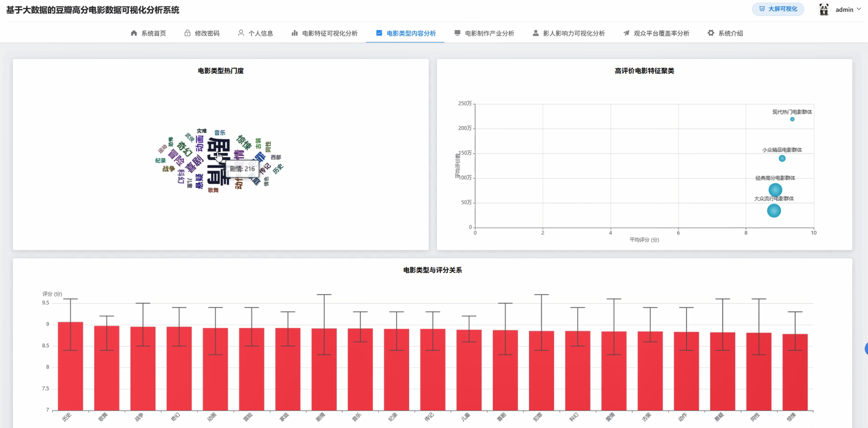Open 电影制作产业分析 menu item
Image resolution: width=868 pixels, height=428 pixels.
pyautogui.click(x=484, y=33)
